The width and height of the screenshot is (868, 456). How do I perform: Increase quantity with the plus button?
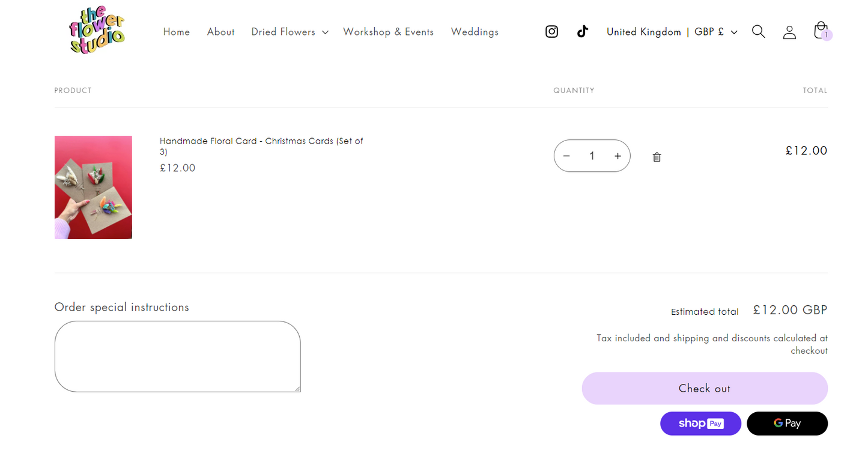coord(618,156)
